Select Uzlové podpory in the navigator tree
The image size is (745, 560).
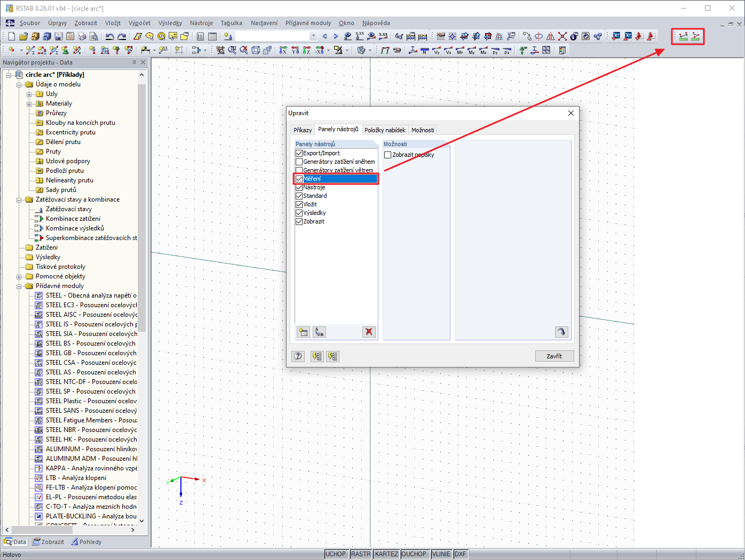pos(68,161)
